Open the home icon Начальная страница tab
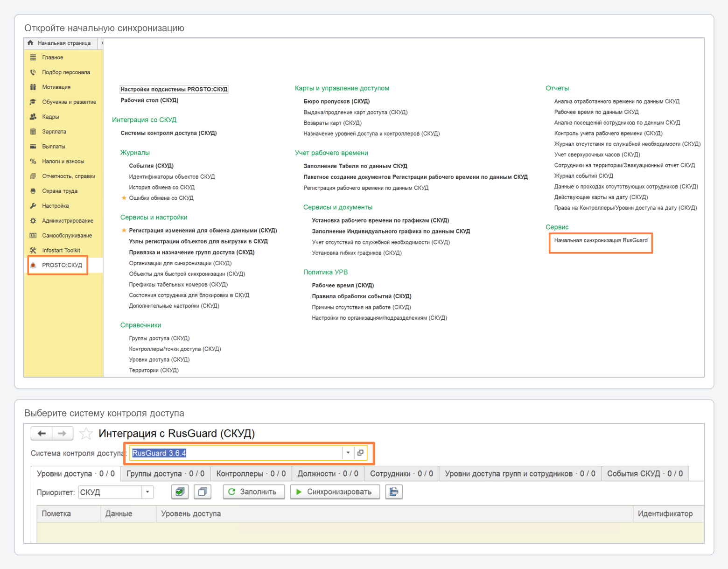 tap(60, 43)
